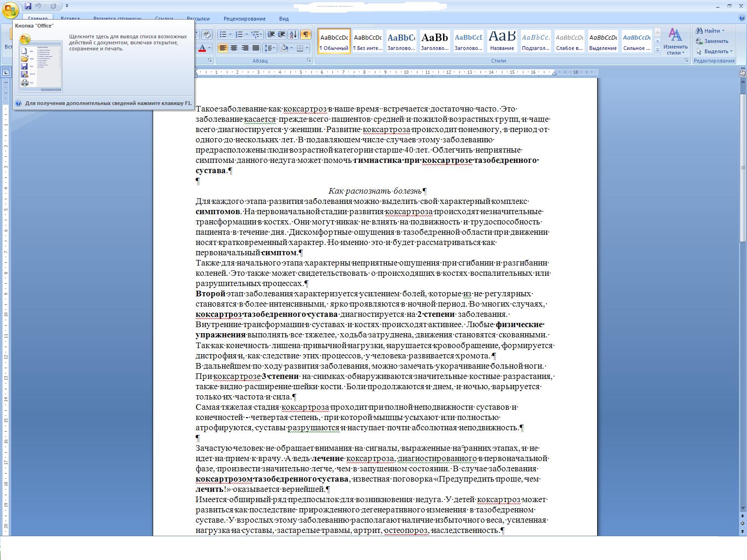This screenshot has height=560, width=747.
Task: Apply multilevel list
Action: click(256, 34)
